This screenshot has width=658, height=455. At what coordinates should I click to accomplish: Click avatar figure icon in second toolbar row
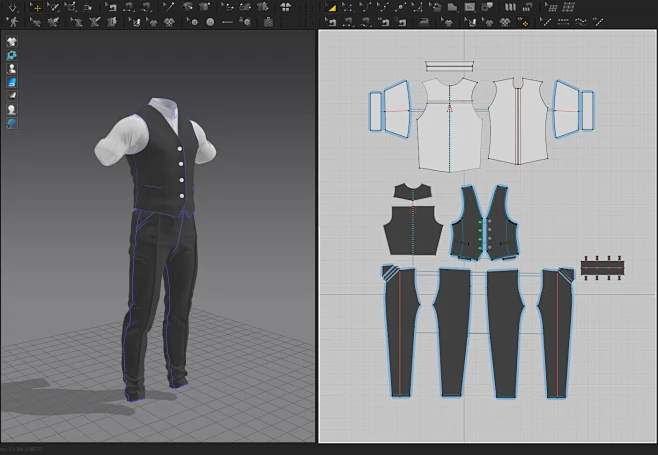pos(12,21)
